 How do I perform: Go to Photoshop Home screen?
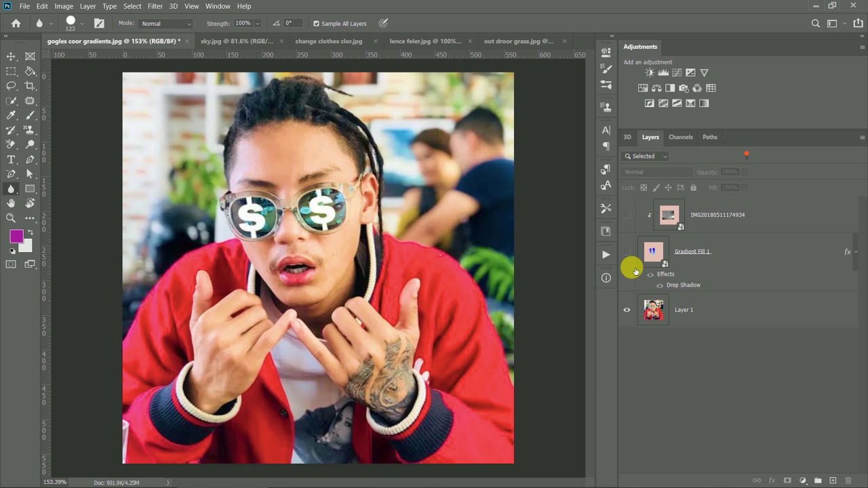point(16,23)
